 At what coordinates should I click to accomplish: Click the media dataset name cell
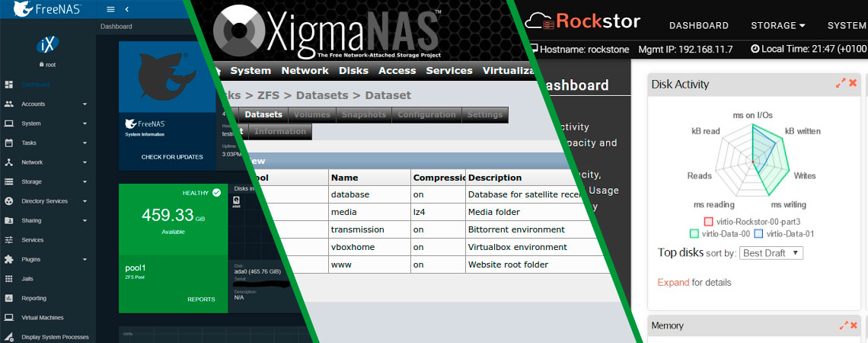click(x=370, y=212)
